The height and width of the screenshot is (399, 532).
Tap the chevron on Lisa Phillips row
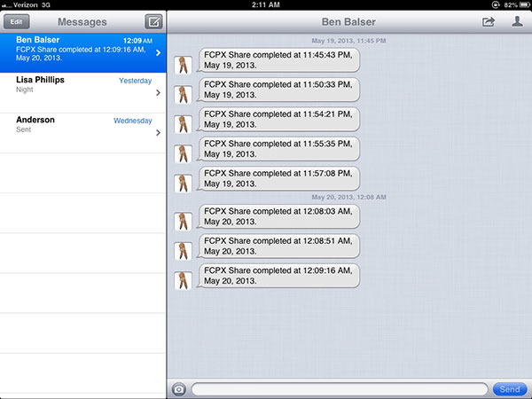point(158,92)
